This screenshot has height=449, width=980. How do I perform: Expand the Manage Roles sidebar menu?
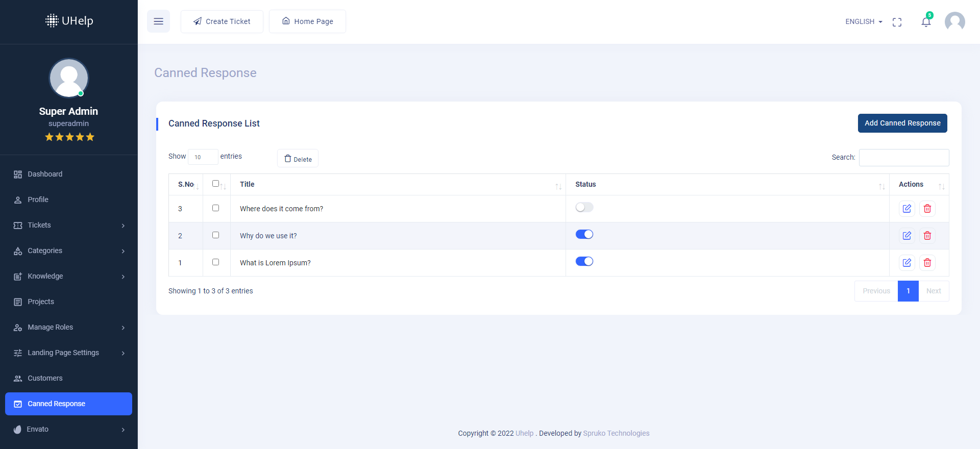(x=68, y=327)
